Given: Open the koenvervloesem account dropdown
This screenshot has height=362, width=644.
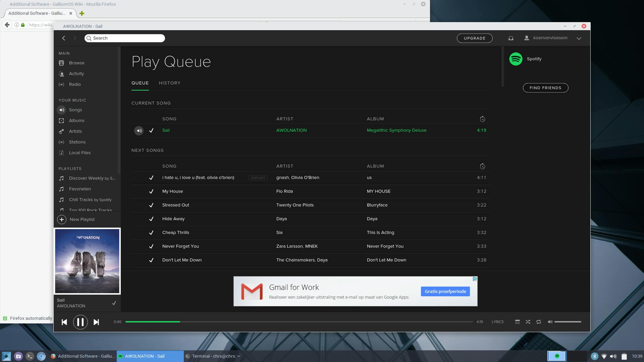Looking at the screenshot, I should [579, 38].
